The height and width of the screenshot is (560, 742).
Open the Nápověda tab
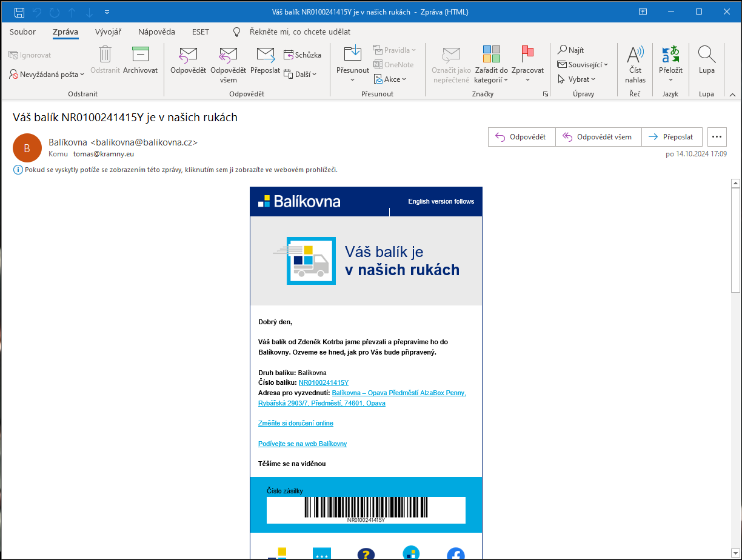[x=156, y=32]
